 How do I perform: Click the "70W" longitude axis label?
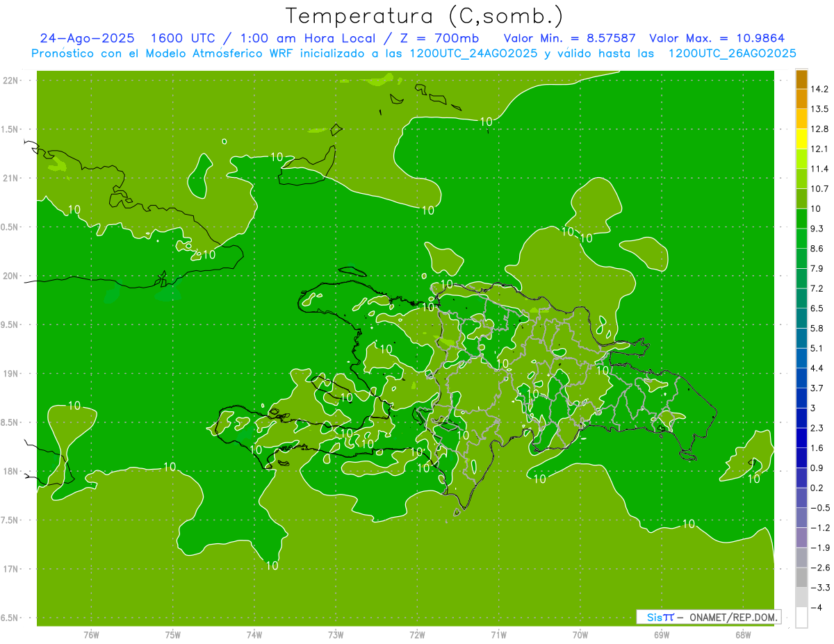point(580,635)
